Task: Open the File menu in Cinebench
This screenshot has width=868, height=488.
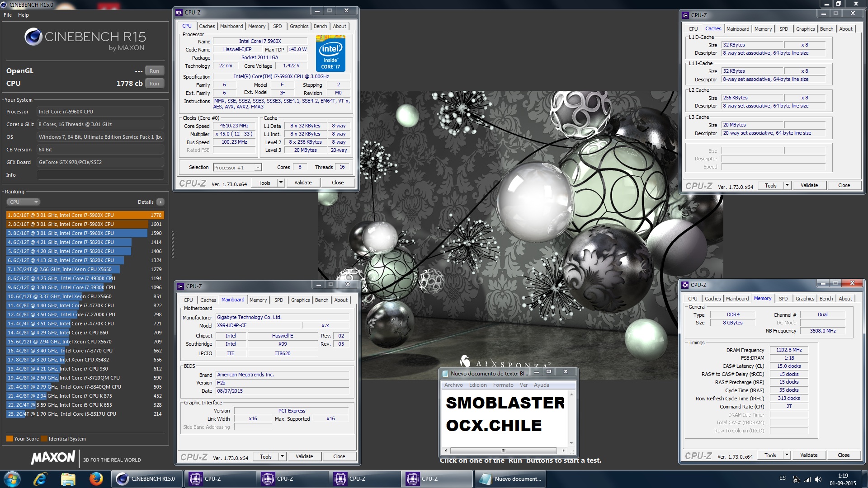Action: (x=8, y=15)
